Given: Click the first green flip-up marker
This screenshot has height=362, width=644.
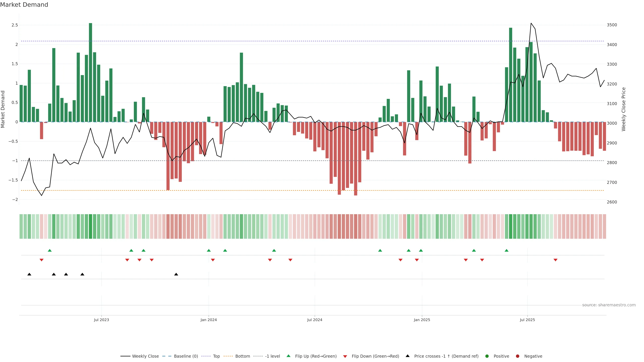Looking at the screenshot, I should click(50, 250).
